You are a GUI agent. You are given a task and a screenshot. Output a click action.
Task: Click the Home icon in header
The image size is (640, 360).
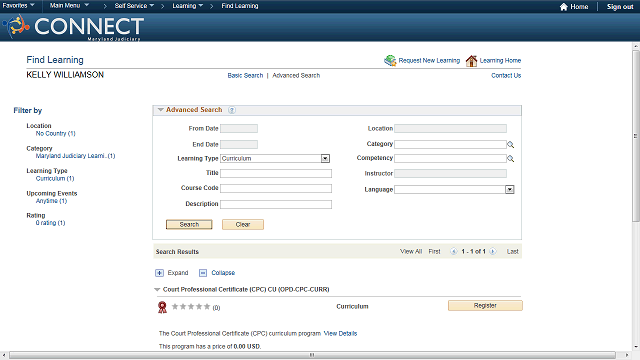pyautogui.click(x=564, y=7)
